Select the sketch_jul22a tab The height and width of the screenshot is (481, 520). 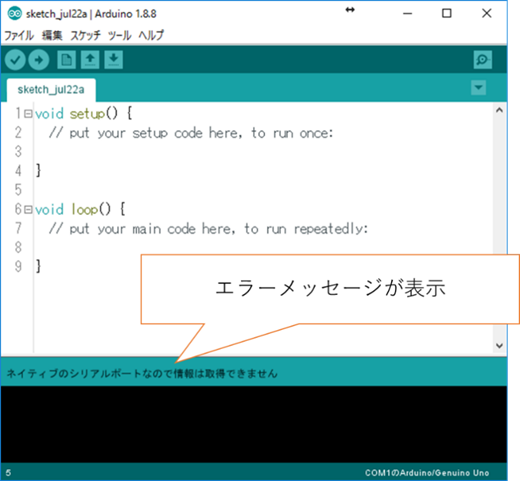[51, 90]
